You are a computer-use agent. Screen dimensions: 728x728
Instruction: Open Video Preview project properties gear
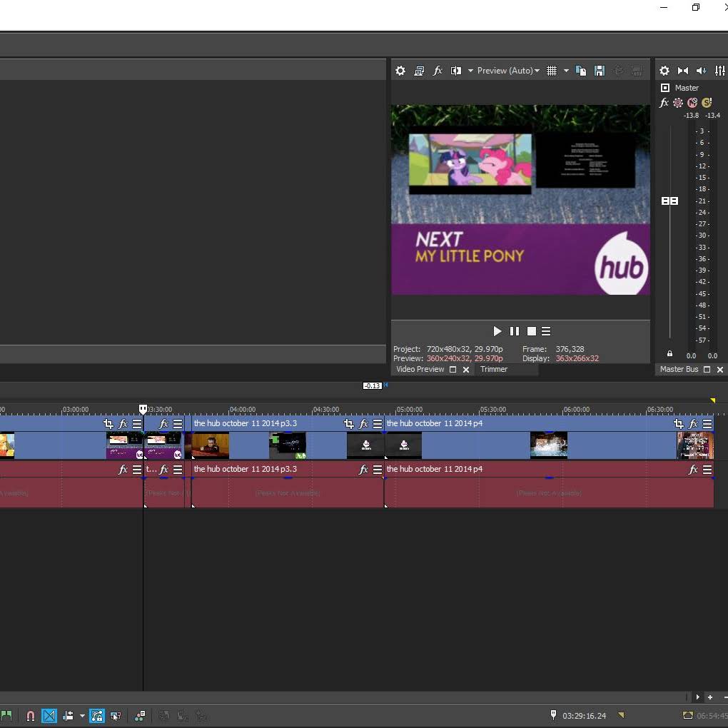coord(400,71)
